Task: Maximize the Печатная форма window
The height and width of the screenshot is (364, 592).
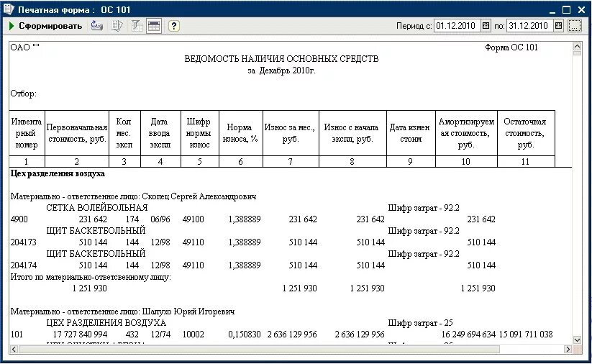Action: click(566, 10)
